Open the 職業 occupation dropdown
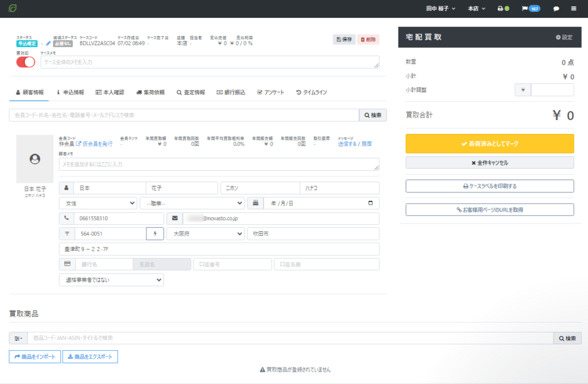Image resolution: width=588 pixels, height=384 pixels. point(192,203)
